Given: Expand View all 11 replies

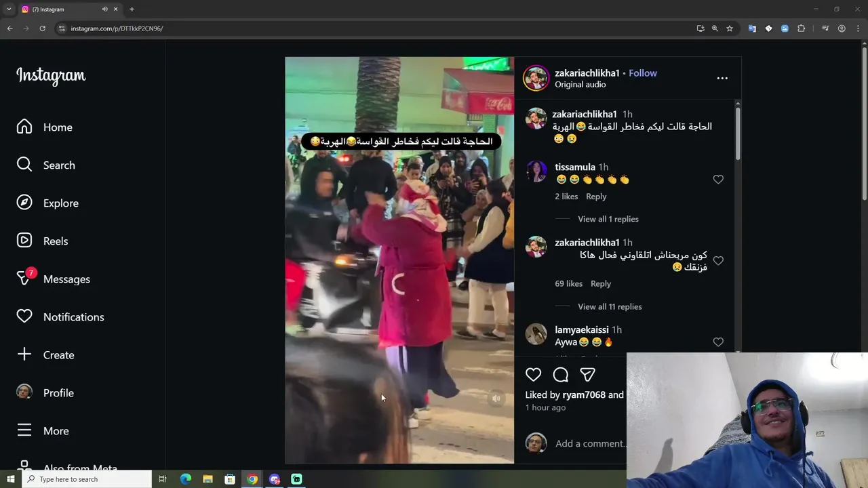Looking at the screenshot, I should [x=610, y=307].
